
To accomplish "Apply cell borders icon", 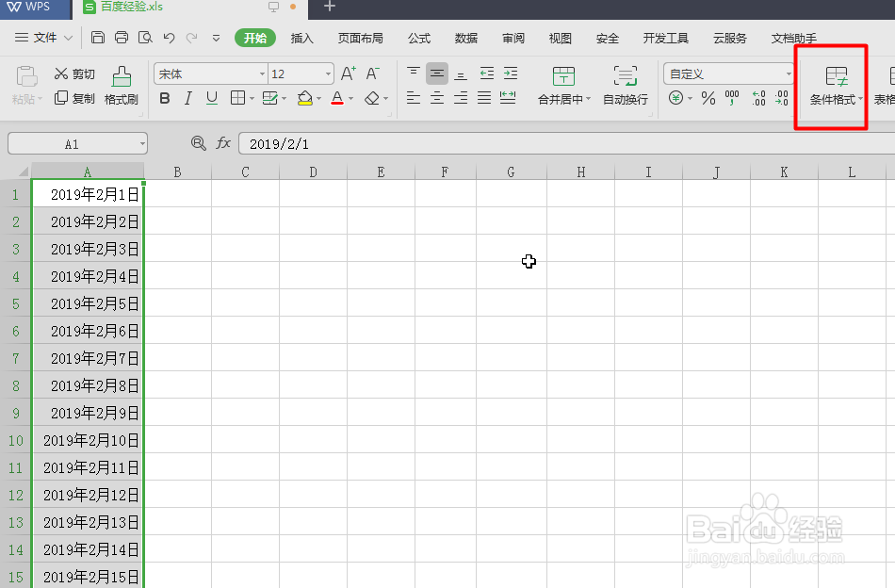I will (237, 98).
